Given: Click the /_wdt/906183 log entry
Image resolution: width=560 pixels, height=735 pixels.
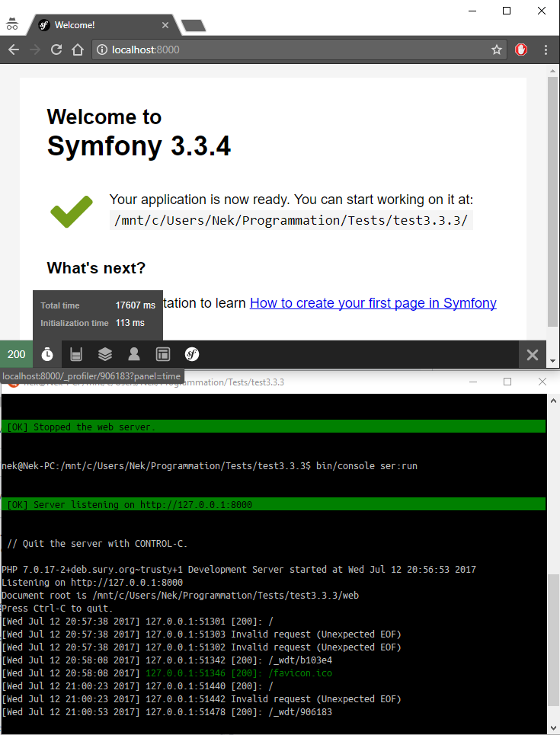Looking at the screenshot, I should (x=167, y=712).
